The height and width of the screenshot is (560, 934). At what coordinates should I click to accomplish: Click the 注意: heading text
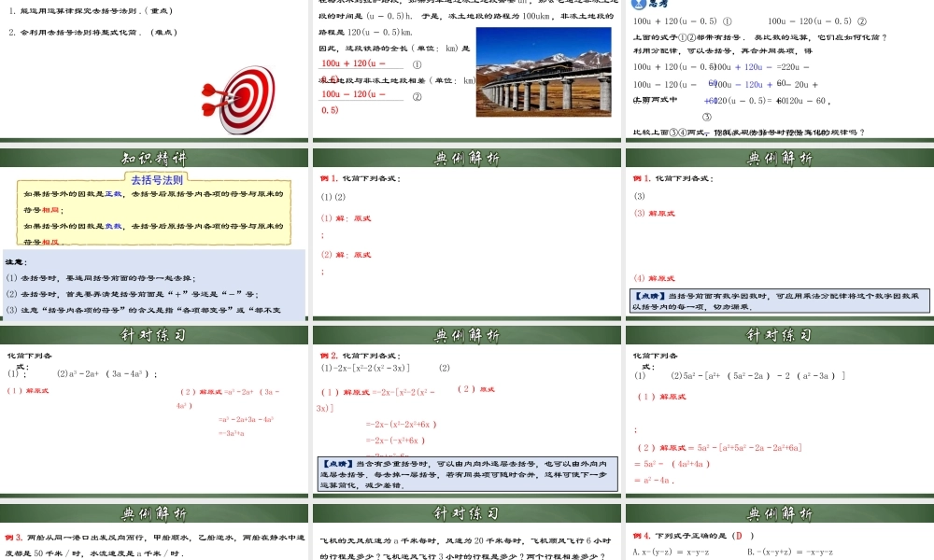[16, 262]
